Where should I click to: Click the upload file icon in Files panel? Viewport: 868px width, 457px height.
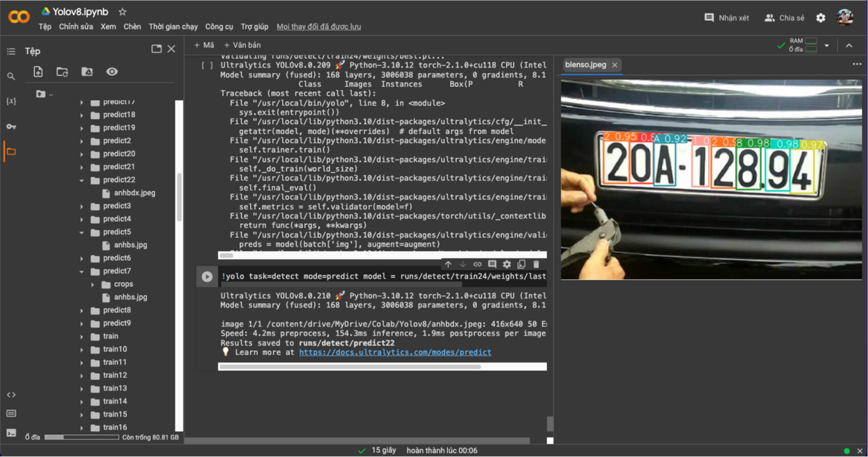[38, 72]
